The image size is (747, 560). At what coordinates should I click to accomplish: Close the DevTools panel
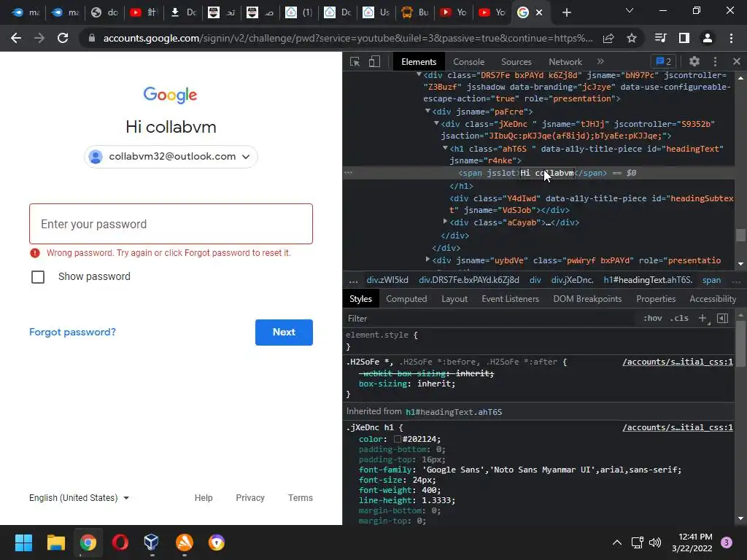pyautogui.click(x=737, y=61)
